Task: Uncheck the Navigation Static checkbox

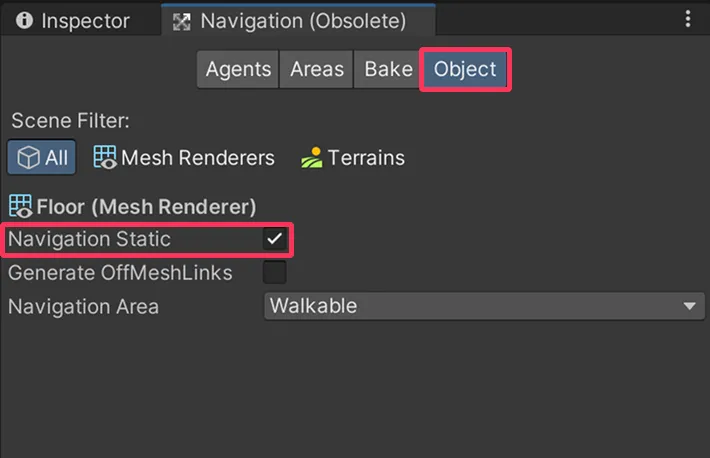Action: click(x=274, y=239)
